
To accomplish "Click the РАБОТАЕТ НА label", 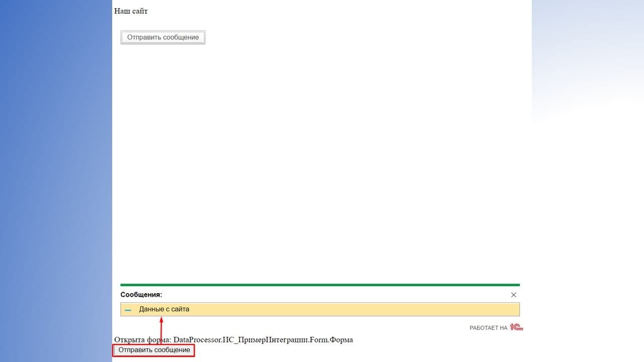I will tap(488, 328).
